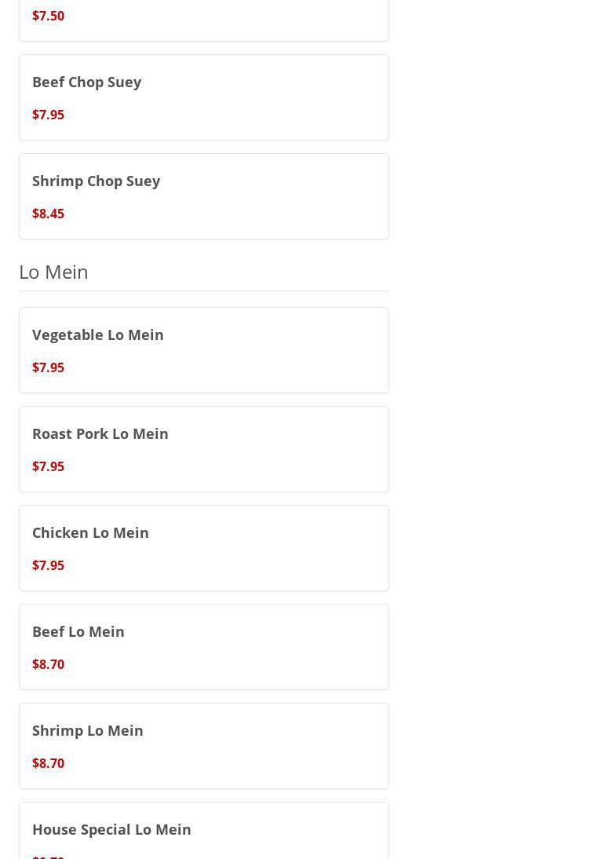Screen dimensions: 616x859
Task: Select House Special Lo Mein
Action: coord(111,829)
